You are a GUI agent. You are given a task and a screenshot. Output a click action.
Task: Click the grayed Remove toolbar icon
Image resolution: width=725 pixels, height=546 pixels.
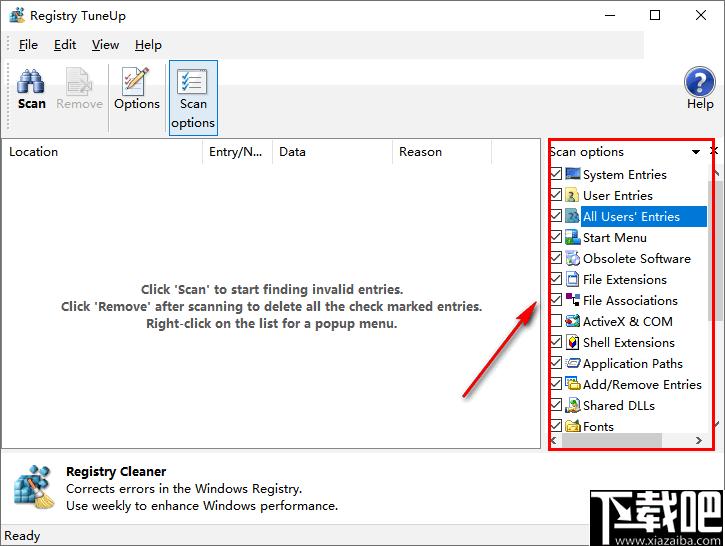pyautogui.click(x=79, y=82)
